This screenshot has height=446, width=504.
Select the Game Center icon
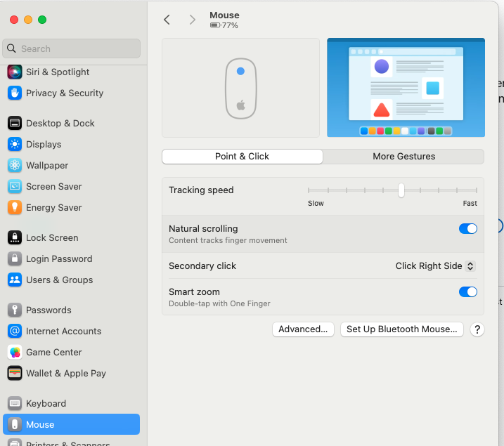point(15,353)
